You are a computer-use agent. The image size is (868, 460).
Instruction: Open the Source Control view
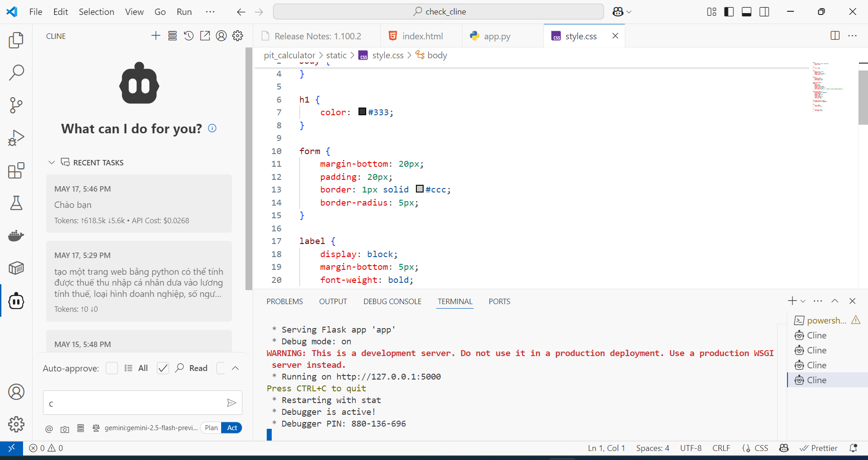[16, 105]
